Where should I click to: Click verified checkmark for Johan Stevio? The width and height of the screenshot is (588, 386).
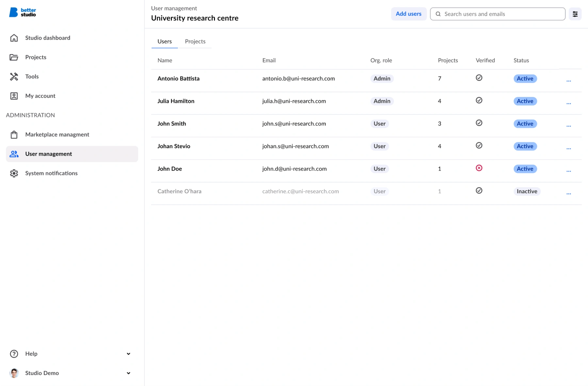(479, 145)
